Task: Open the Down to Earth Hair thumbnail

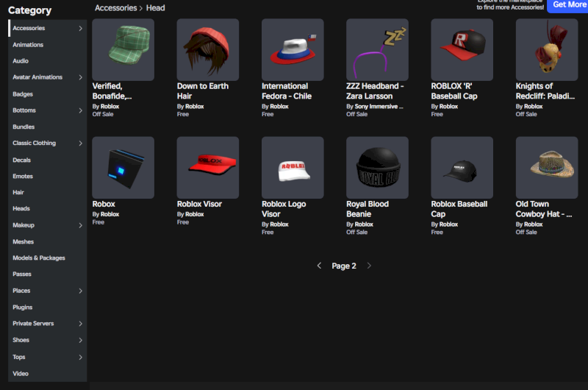Action: 208,49
